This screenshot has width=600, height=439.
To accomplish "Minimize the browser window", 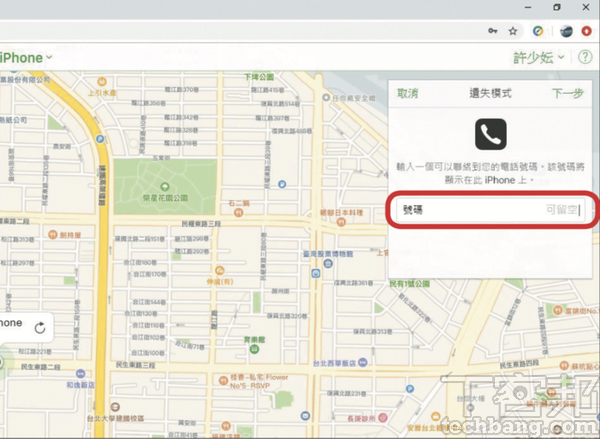I will point(528,7).
